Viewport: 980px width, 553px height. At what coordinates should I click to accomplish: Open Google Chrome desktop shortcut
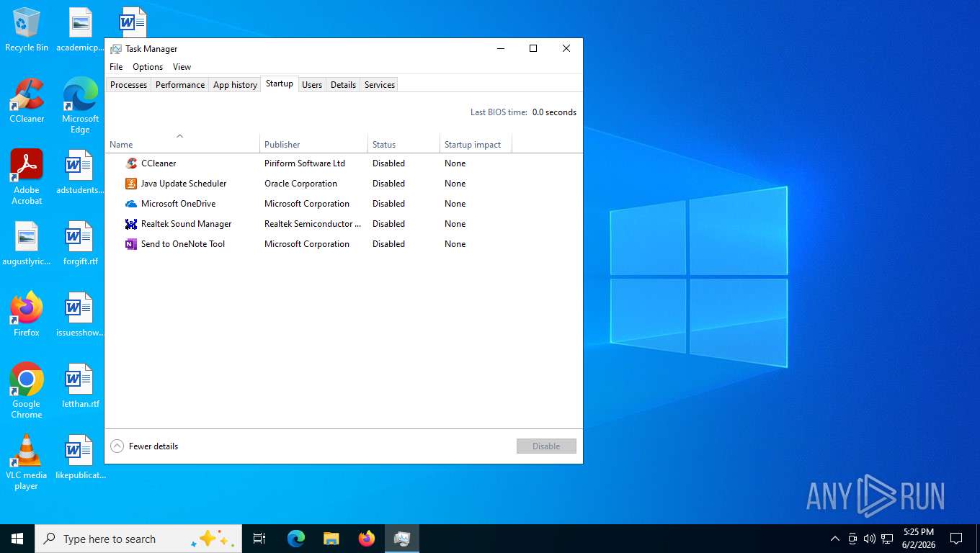27,390
